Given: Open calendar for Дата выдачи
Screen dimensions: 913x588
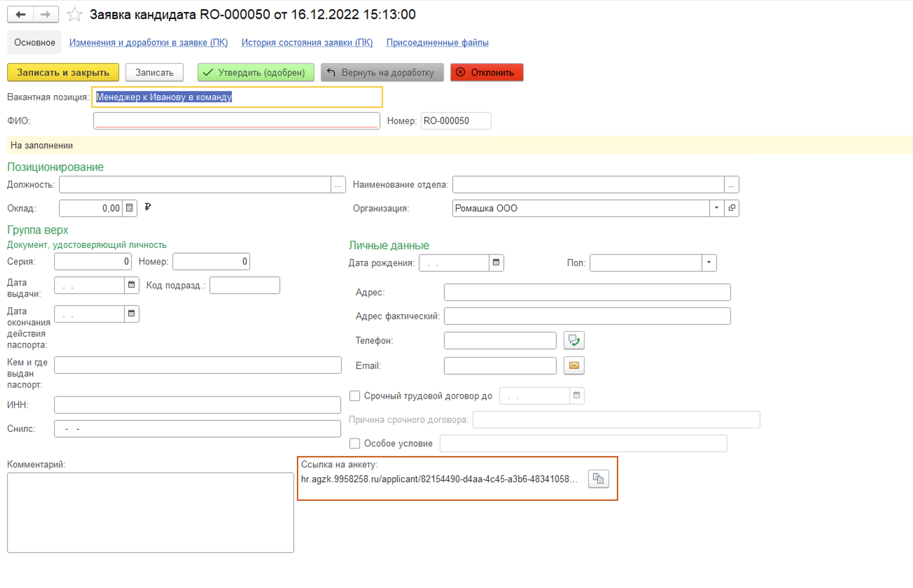Looking at the screenshot, I should click(131, 285).
